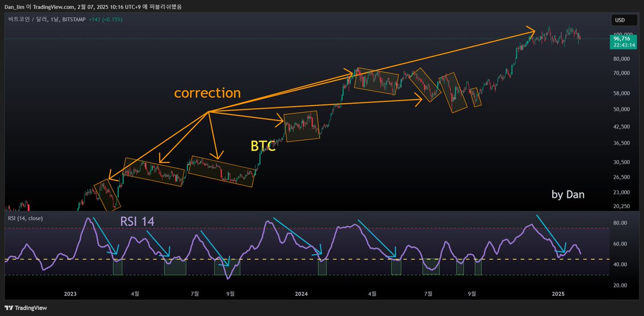Click the 7월 label between 2024 and 2025
This screenshot has height=316, width=644.
(x=429, y=294)
